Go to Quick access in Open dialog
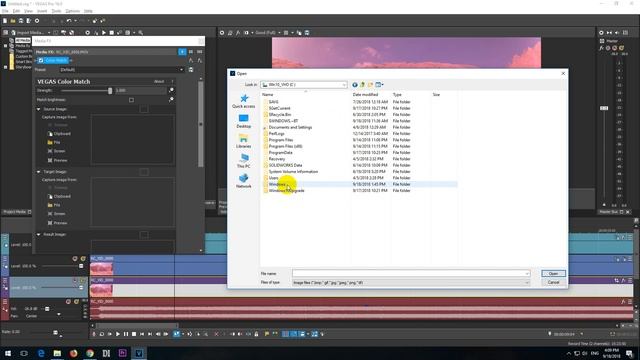640x360 pixels. [x=244, y=101]
